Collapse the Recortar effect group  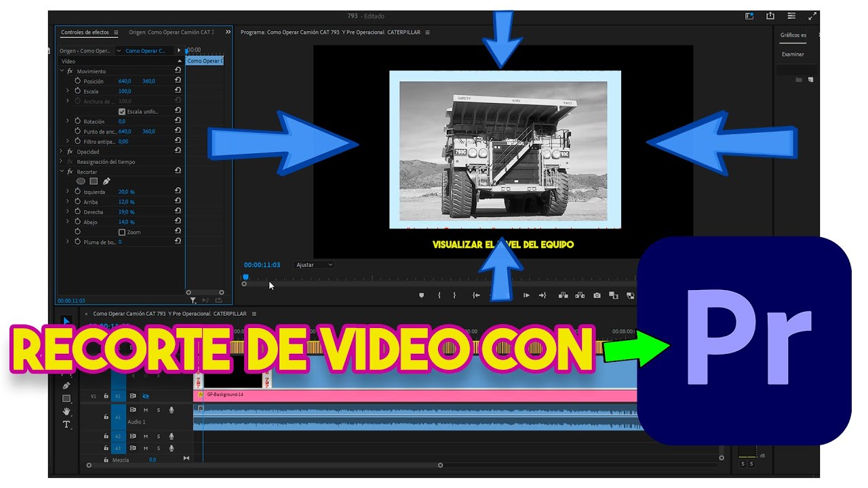(62, 171)
